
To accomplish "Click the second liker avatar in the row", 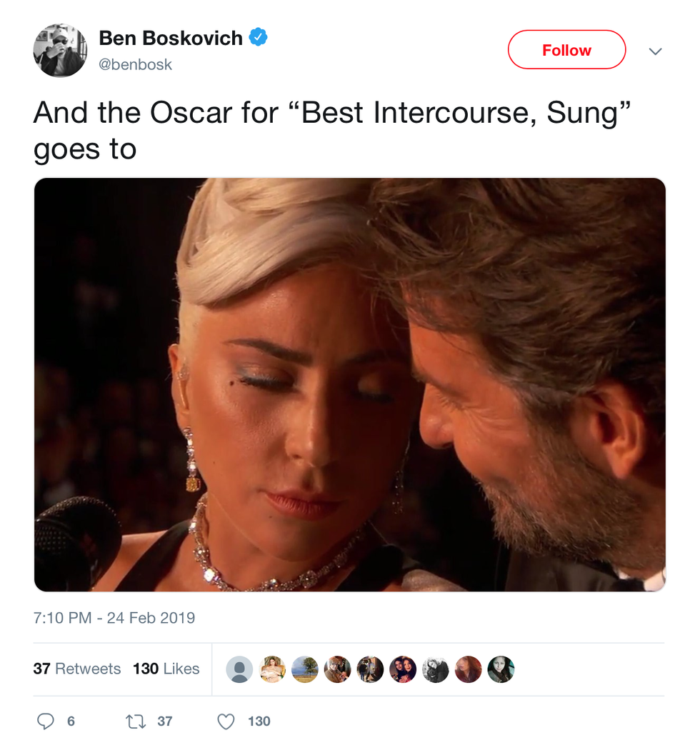I will pos(272,669).
